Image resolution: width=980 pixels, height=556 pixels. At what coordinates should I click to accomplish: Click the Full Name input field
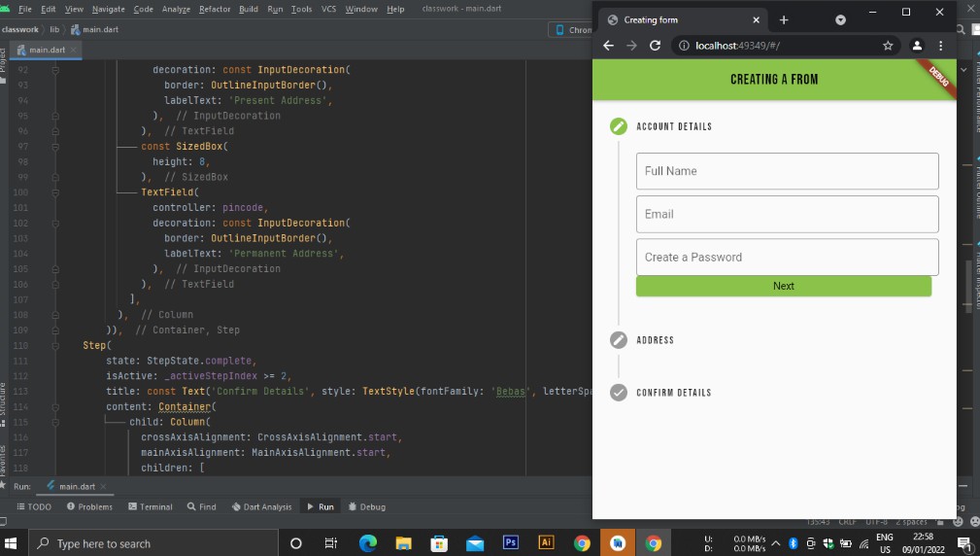[x=788, y=171]
